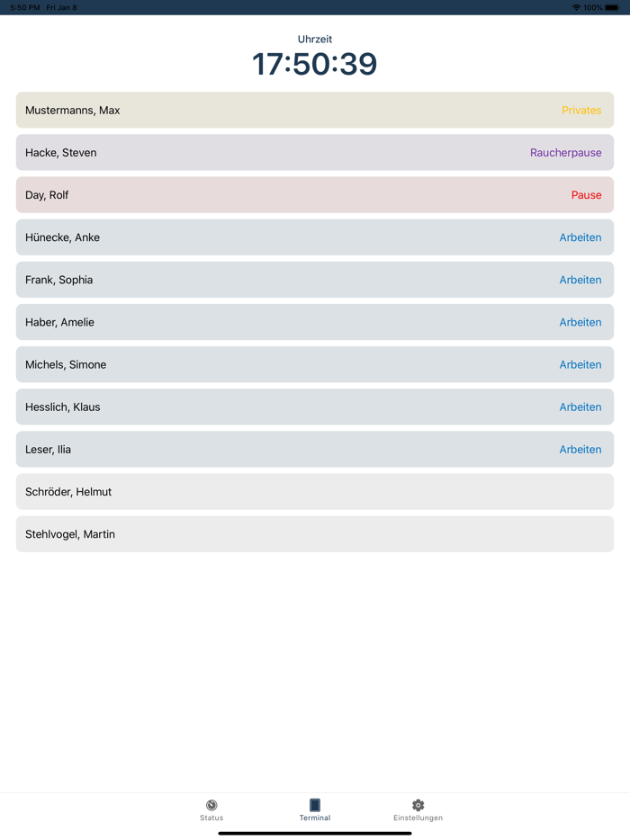Switch to the Einstellungen tab label
The image size is (630, 840).
point(418,818)
